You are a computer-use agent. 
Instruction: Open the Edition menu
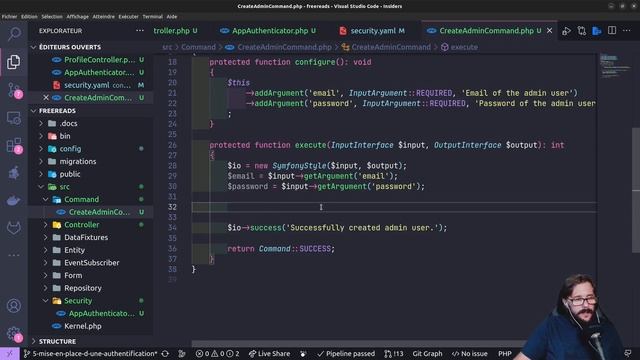point(29,17)
